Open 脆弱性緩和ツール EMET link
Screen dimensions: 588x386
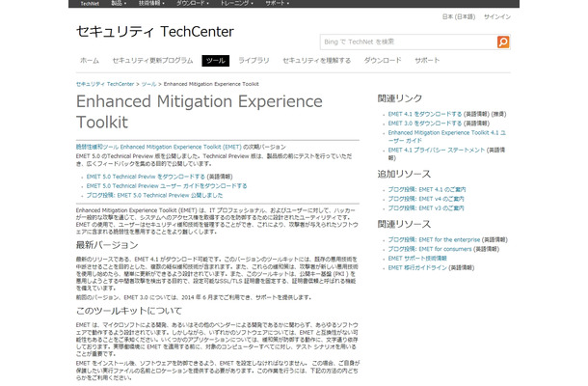(159, 147)
